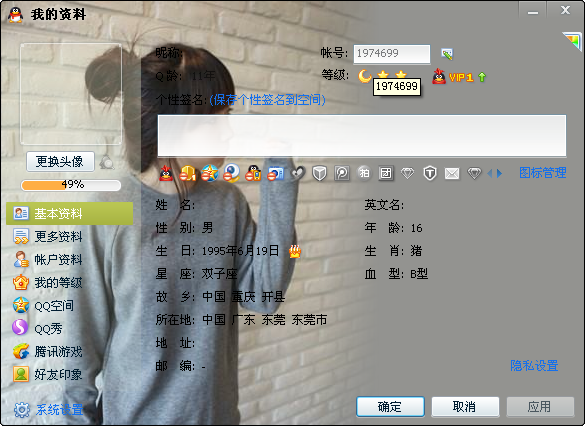Click the 更换头像 button

(x=60, y=162)
